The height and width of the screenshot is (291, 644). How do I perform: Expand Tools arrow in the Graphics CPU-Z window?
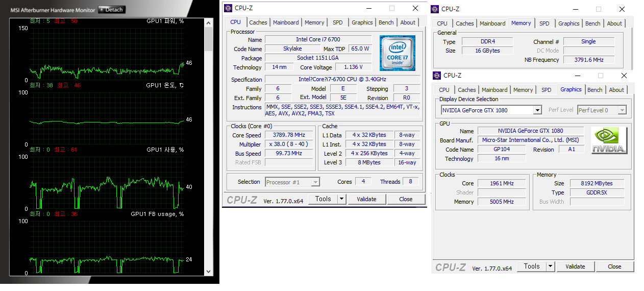[550, 266]
